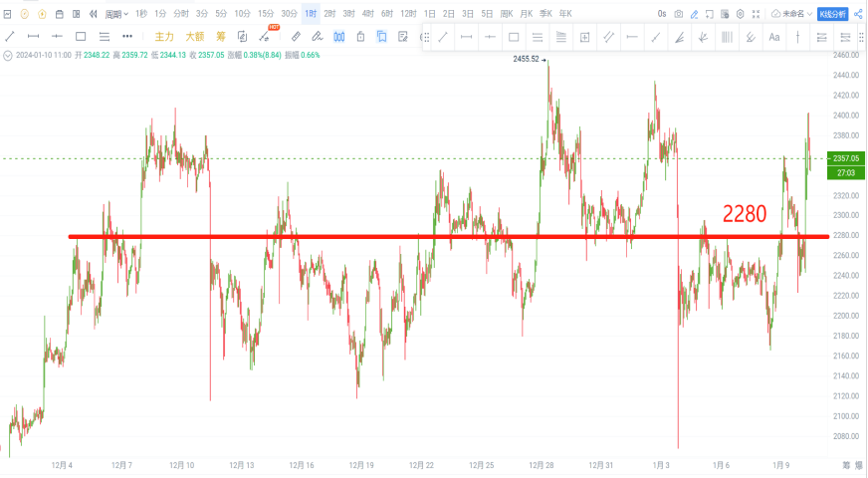Grab the floating toolbar's left drag handle

[x=426, y=37]
